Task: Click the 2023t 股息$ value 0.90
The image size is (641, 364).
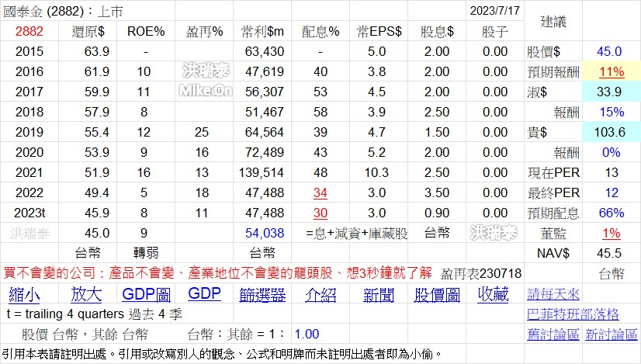Action: [437, 213]
